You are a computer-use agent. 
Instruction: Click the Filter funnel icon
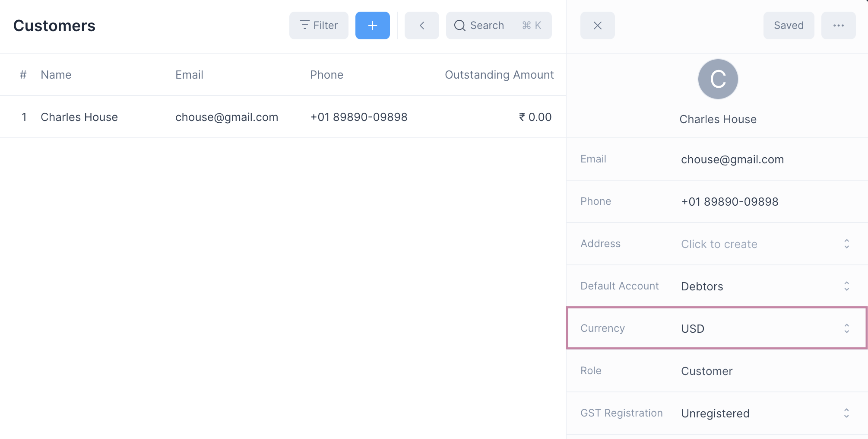tap(305, 25)
